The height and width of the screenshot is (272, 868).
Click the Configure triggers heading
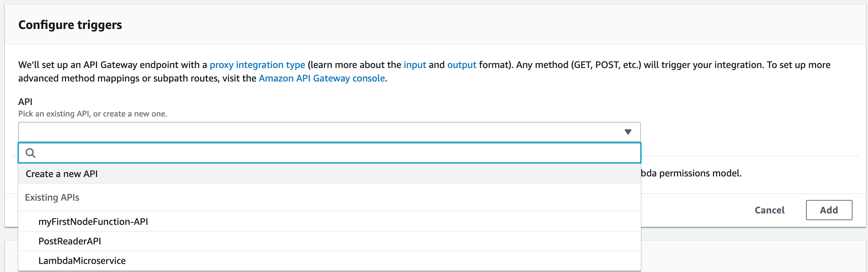click(70, 25)
